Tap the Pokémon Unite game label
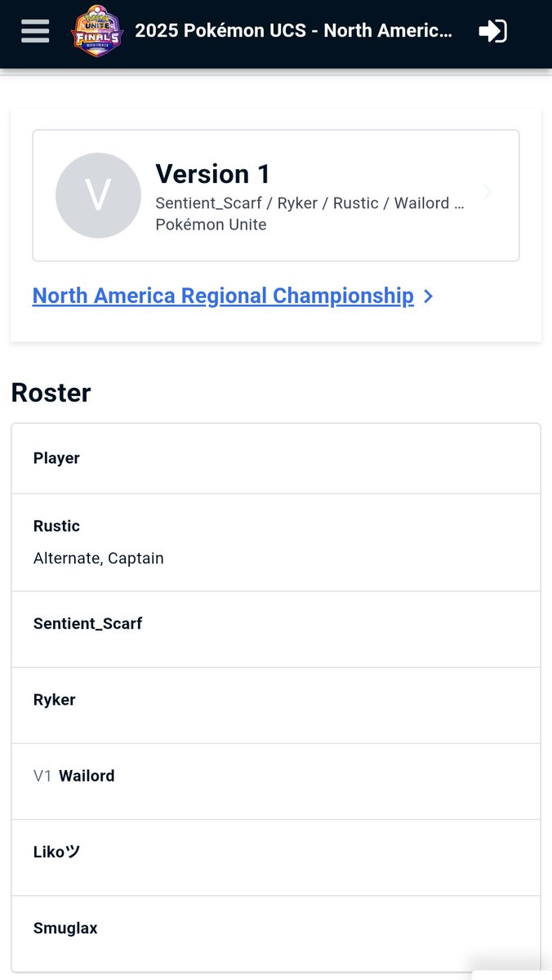The image size is (552, 980). [211, 225]
